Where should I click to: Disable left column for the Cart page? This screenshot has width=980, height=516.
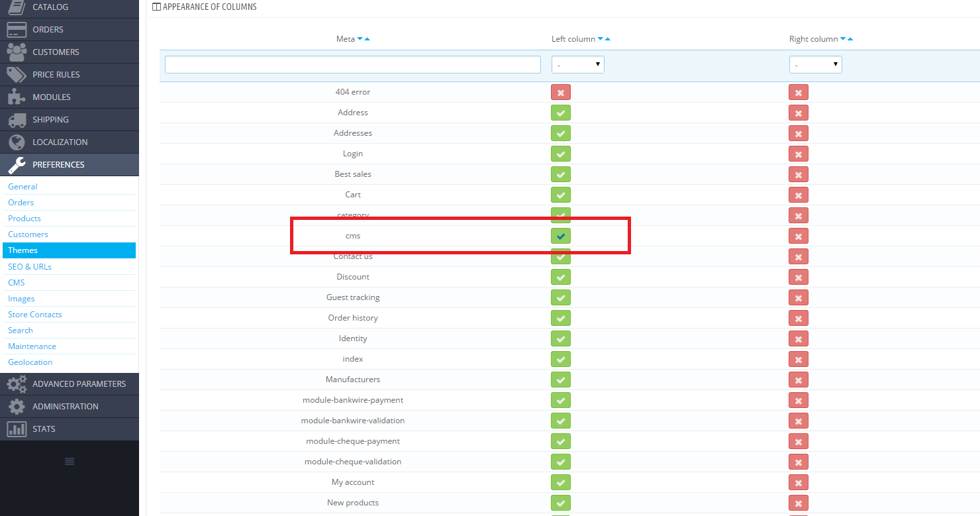point(560,195)
